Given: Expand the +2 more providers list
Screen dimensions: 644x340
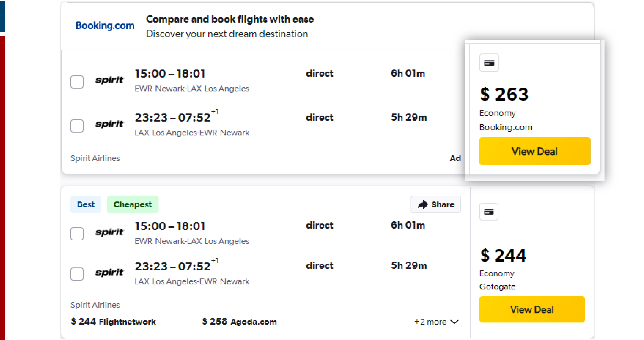Looking at the screenshot, I should (x=437, y=322).
